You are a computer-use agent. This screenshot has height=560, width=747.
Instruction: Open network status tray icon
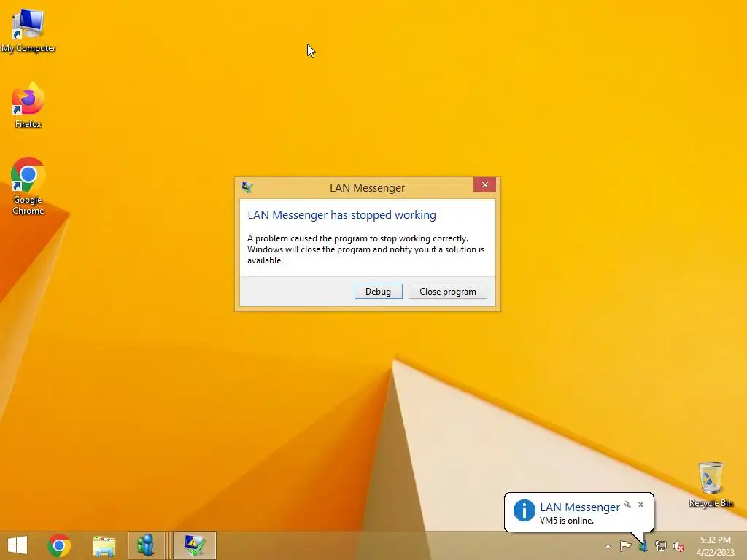click(x=660, y=545)
